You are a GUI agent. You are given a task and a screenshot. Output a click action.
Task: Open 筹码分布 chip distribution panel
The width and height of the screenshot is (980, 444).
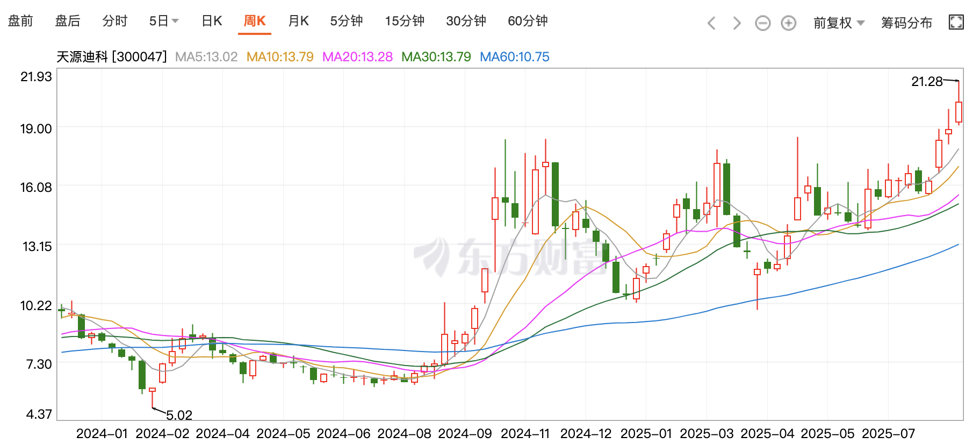pos(906,23)
